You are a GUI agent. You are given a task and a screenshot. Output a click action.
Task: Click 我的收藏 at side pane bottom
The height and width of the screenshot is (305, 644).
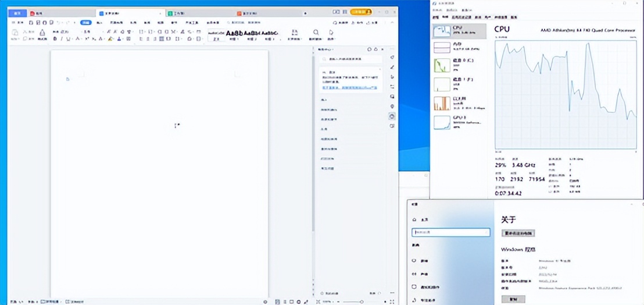pyautogui.click(x=330, y=293)
